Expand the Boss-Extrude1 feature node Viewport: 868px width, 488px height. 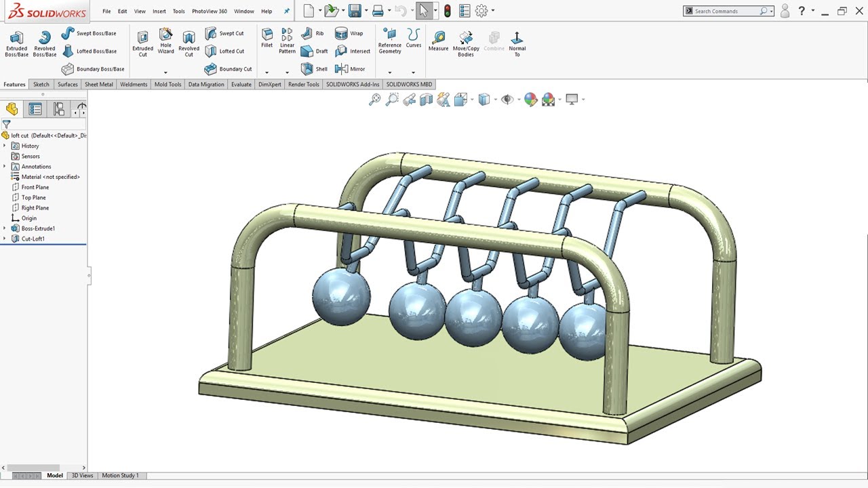pyautogui.click(x=5, y=228)
